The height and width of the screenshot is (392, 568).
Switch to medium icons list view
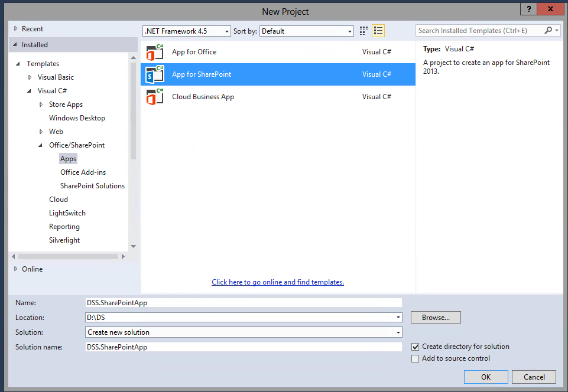pos(378,31)
